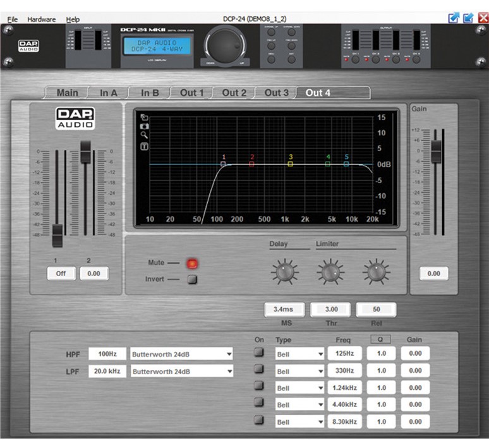This screenshot has height=448, width=489.
Task: Click EQ band 5 blue node on graph
Action: [x=346, y=164]
